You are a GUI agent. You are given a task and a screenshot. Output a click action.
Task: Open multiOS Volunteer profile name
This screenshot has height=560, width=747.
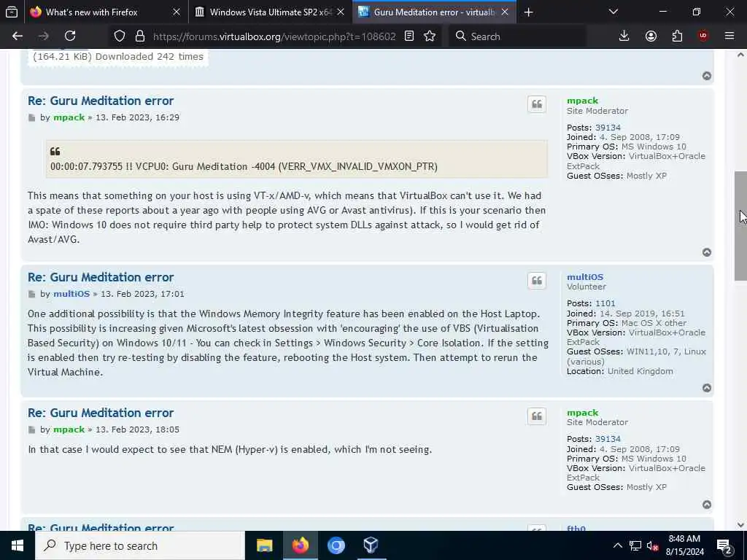pos(585,277)
